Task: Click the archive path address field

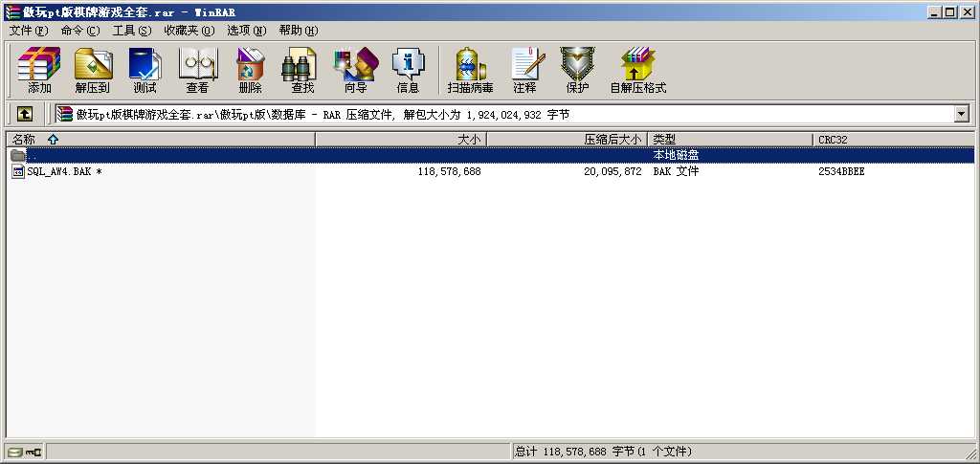Action: (503, 114)
